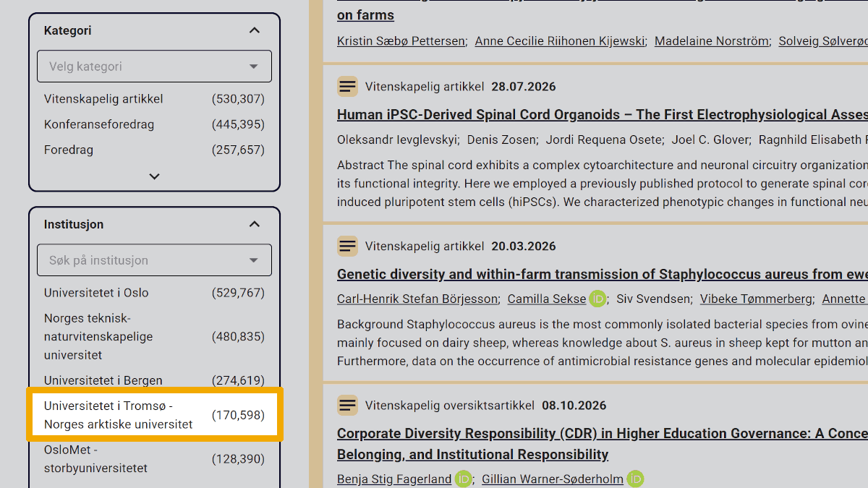
Task: Click the article icon beside date 08.10.2026
Action: click(347, 406)
